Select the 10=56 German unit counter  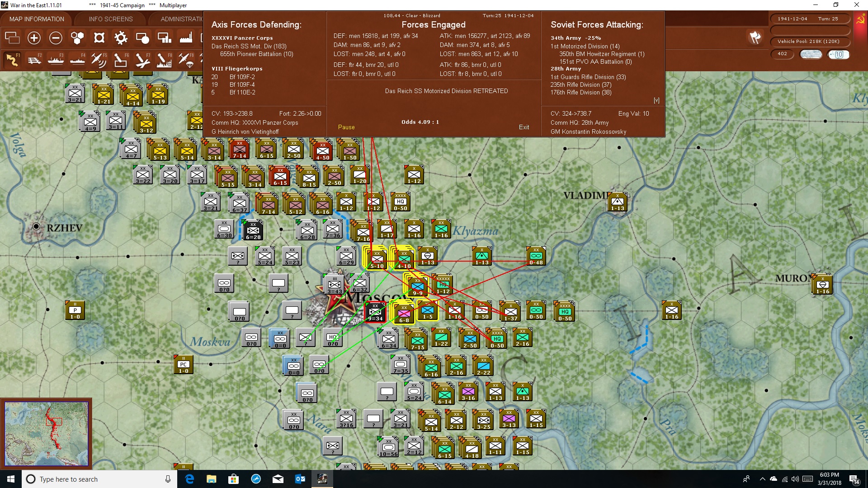(388, 447)
